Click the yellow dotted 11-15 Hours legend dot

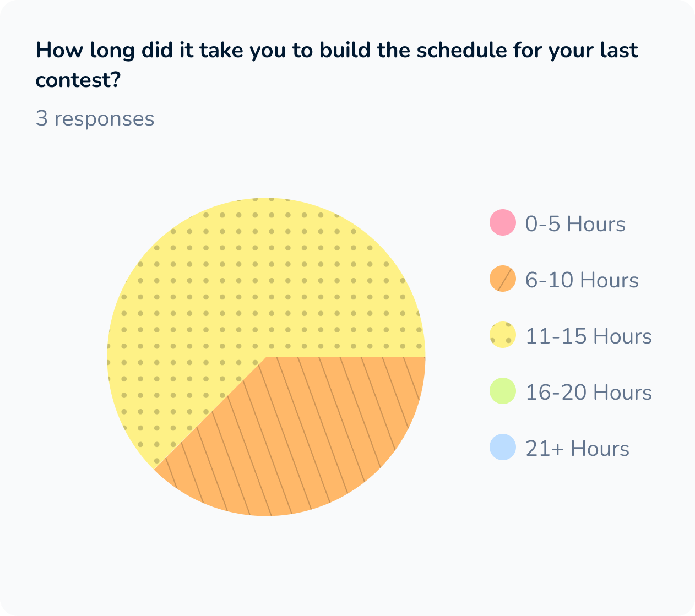[502, 335]
